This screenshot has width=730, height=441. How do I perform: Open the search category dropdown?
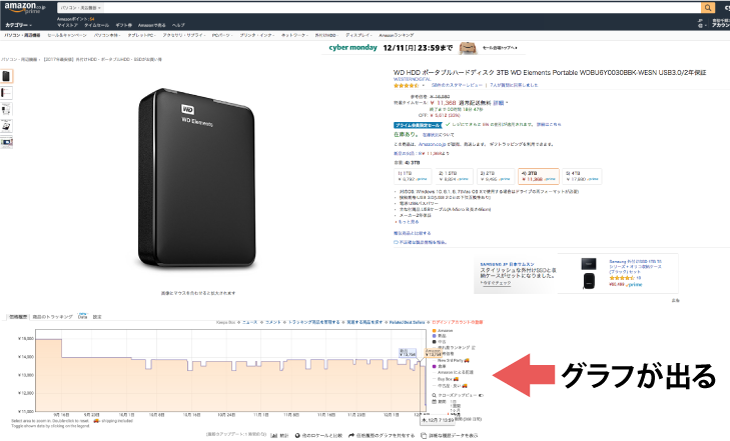point(81,8)
